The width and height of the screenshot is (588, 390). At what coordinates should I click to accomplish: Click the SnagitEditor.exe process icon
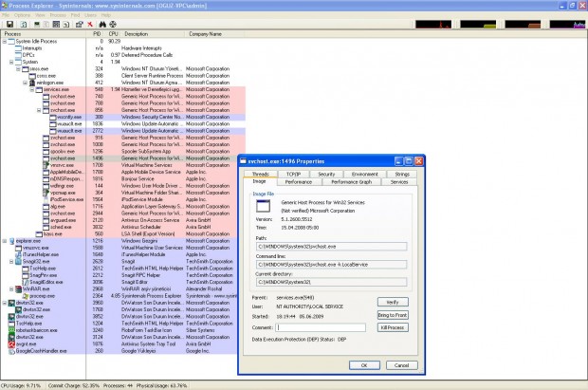pos(26,282)
